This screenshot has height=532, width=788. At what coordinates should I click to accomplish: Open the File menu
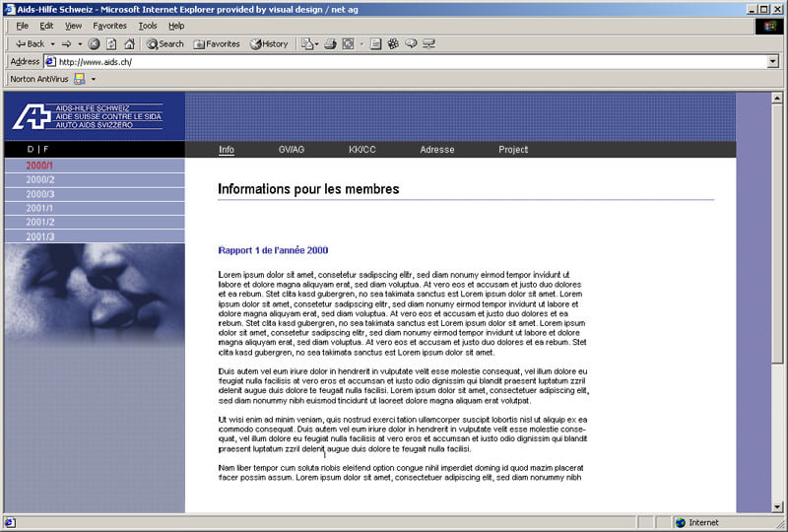coord(22,26)
